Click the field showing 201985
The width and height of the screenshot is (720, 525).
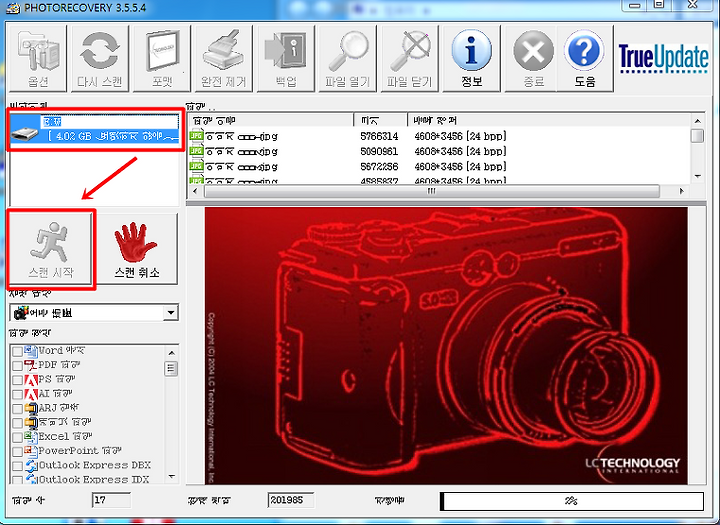pos(291,500)
